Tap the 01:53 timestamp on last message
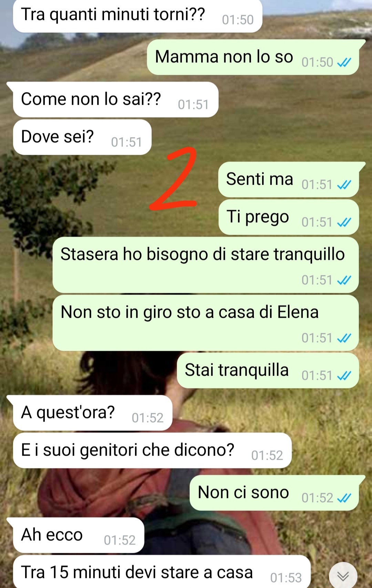Screen dimensions: 372x588 [x=286, y=578]
